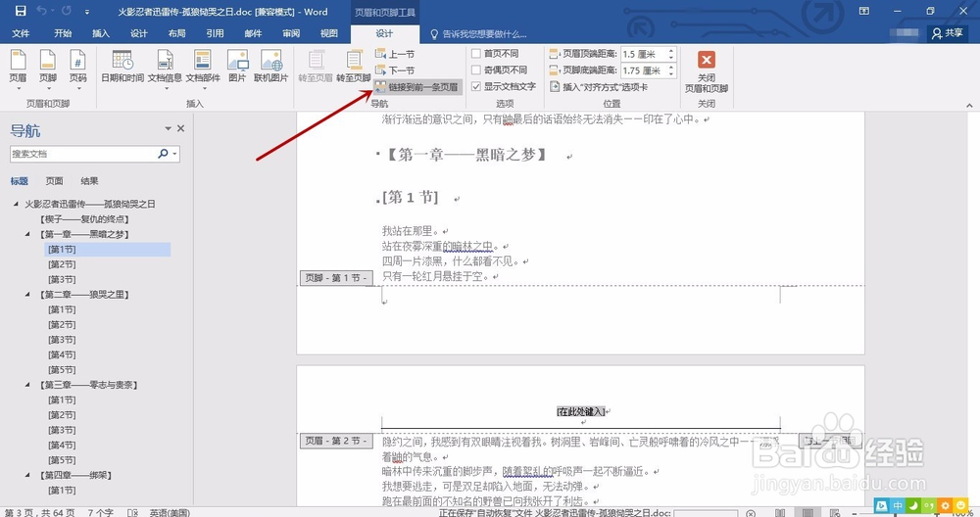Screen dimensions: 980x517
Task: Switch to the 引用 (References) tab
Action: [x=215, y=33]
